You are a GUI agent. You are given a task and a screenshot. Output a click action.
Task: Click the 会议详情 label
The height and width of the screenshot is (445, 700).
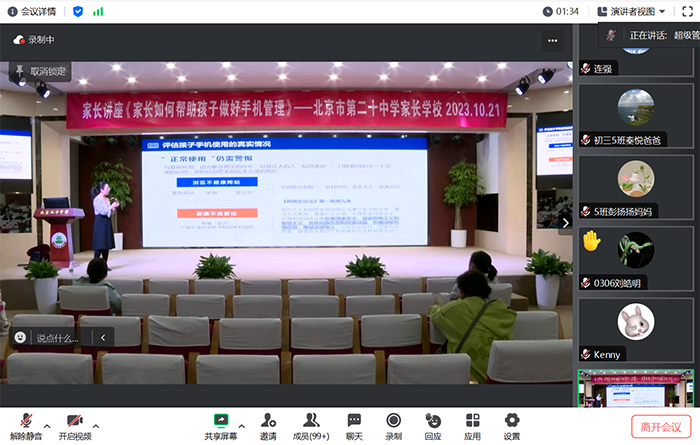click(x=39, y=12)
